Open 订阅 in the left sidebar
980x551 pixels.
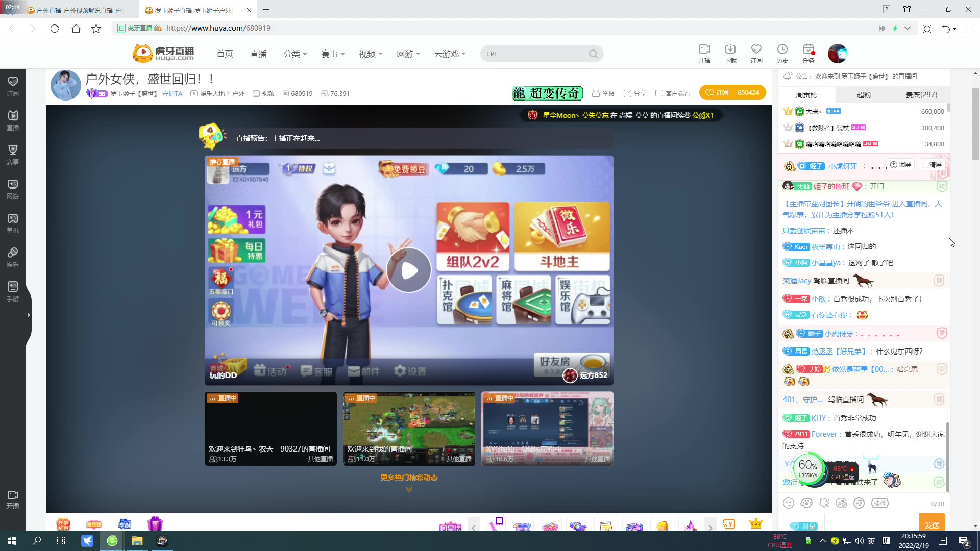click(x=13, y=86)
